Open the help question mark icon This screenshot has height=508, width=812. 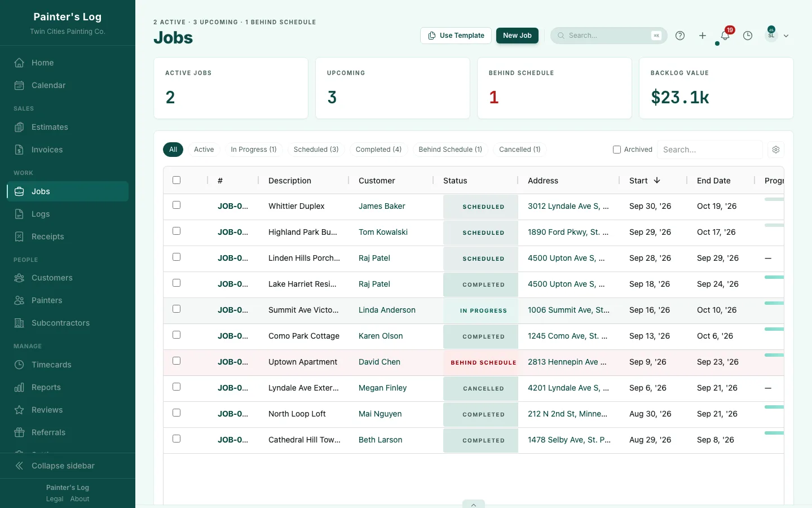pos(680,36)
